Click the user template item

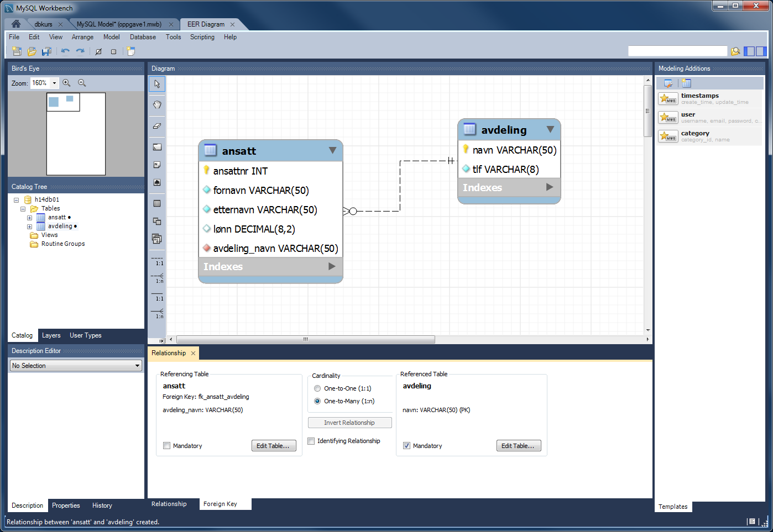click(710, 117)
